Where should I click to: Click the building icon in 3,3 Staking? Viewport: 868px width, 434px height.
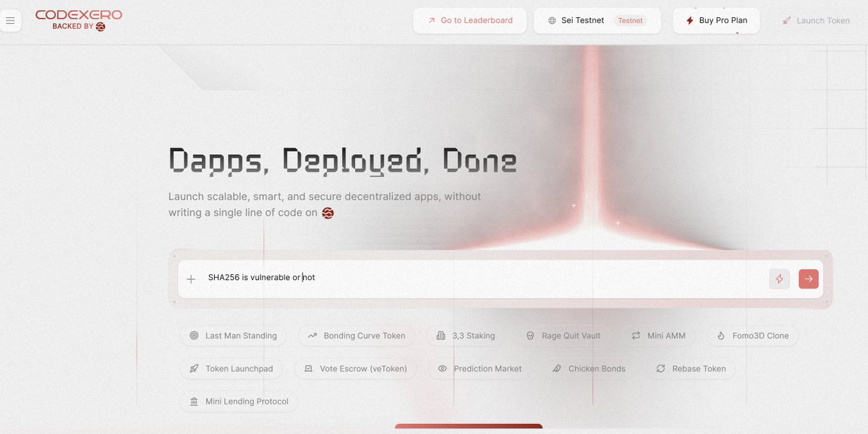[441, 336]
